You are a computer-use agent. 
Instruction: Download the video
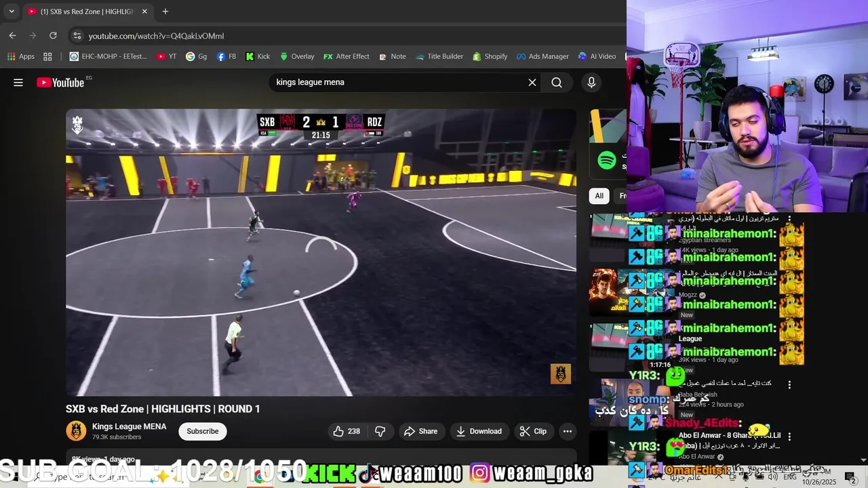tap(479, 431)
